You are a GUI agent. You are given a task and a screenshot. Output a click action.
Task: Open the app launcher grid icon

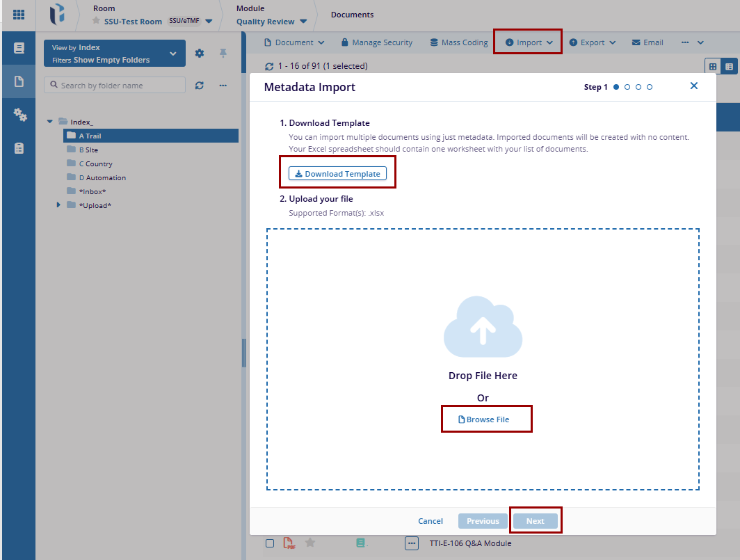coord(19,15)
